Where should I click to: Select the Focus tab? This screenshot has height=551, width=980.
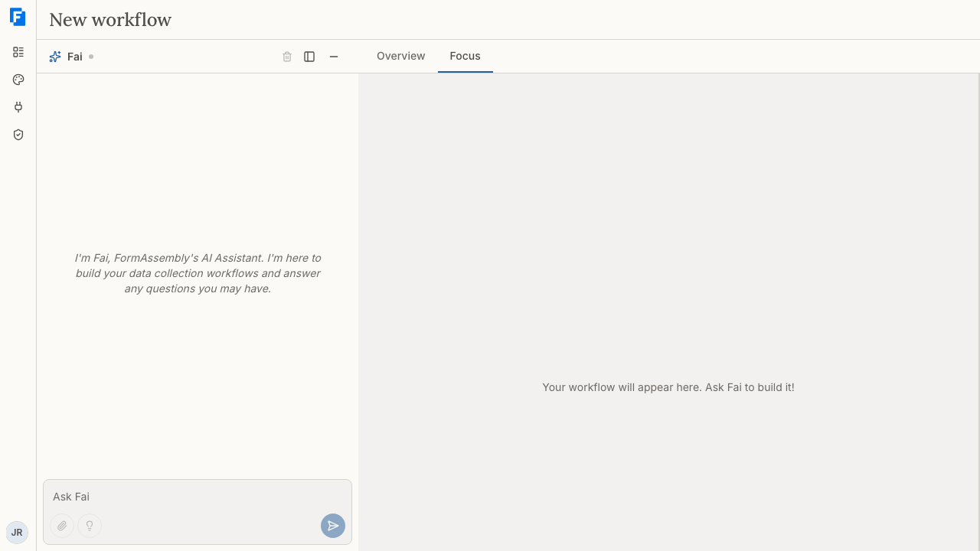click(465, 56)
